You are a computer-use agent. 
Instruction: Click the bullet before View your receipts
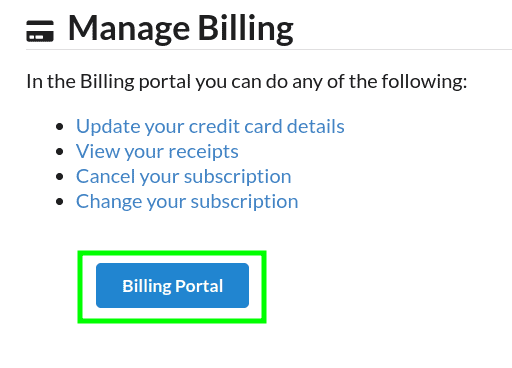click(60, 152)
